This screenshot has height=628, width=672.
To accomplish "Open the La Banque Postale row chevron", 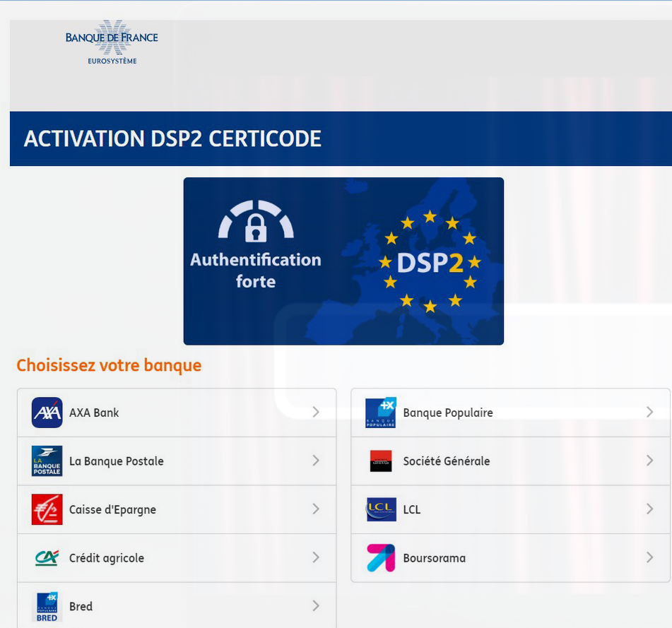I will tap(316, 461).
